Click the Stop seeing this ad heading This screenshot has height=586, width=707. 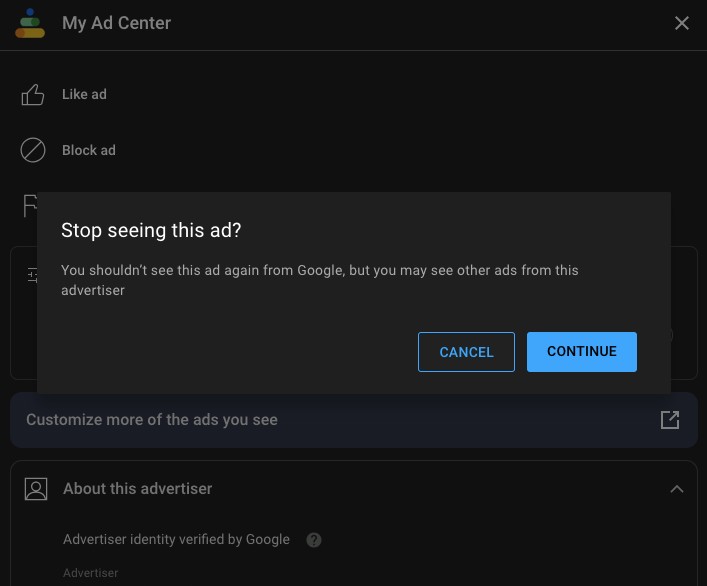[x=151, y=231]
